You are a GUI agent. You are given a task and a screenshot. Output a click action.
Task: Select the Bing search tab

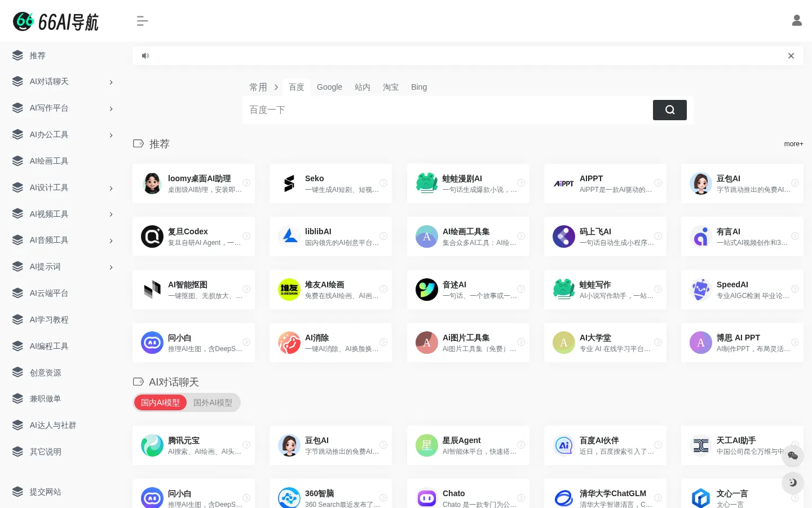(419, 87)
